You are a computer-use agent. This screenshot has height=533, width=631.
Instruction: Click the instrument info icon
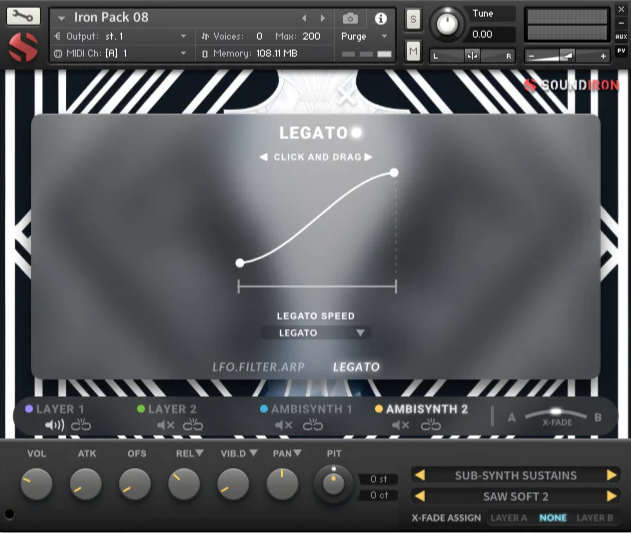(x=380, y=18)
